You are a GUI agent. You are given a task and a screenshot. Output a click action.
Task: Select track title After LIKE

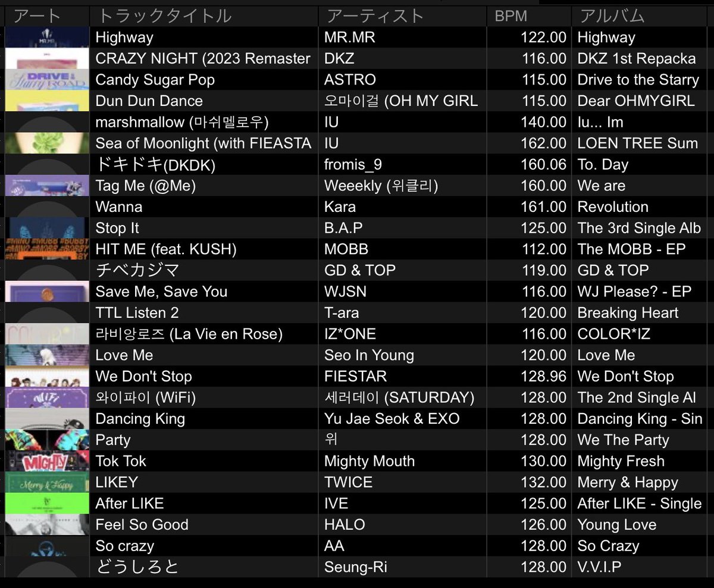[x=130, y=503]
